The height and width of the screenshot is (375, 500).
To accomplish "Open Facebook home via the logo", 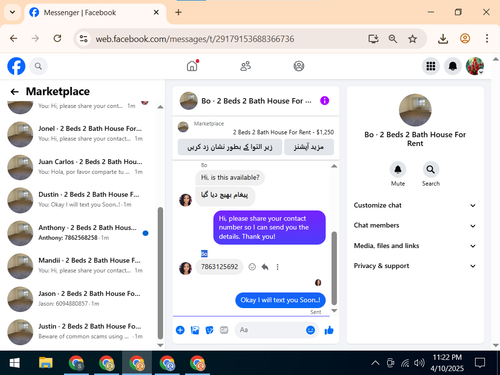I will pyautogui.click(x=16, y=66).
